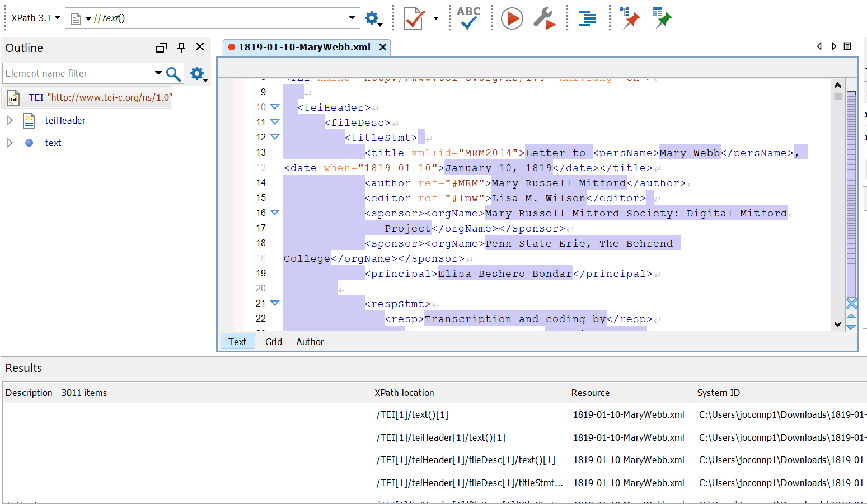
Task: Open the Outline filter history dropdown
Action: (158, 73)
